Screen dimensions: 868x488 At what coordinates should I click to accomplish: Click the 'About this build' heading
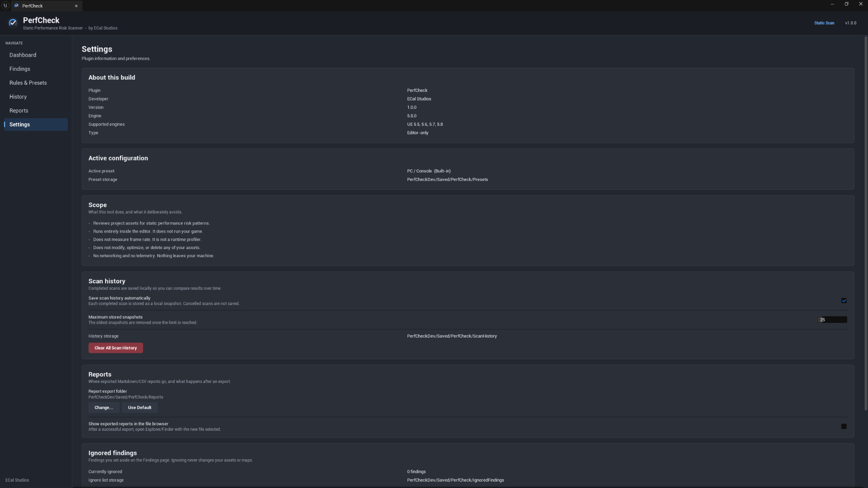pyautogui.click(x=112, y=78)
